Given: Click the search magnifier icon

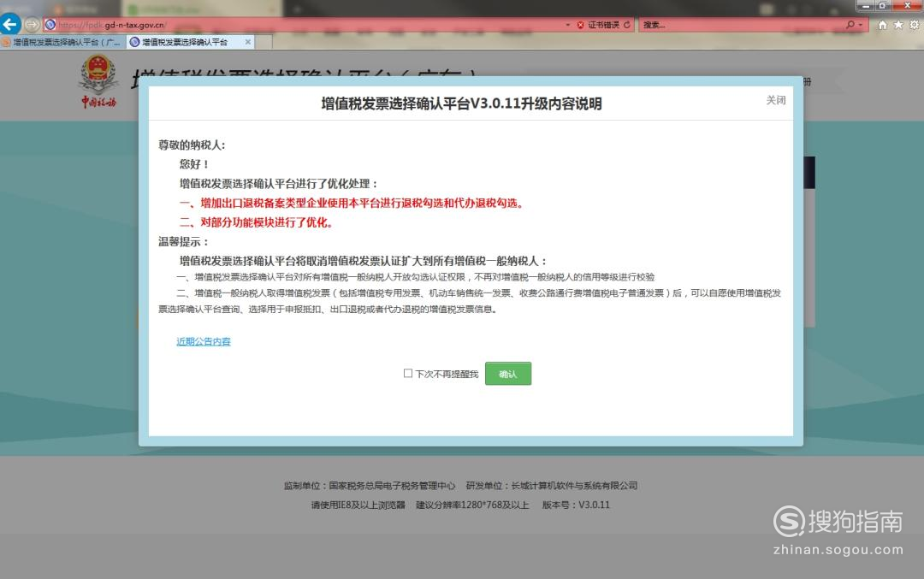Looking at the screenshot, I should point(850,25).
